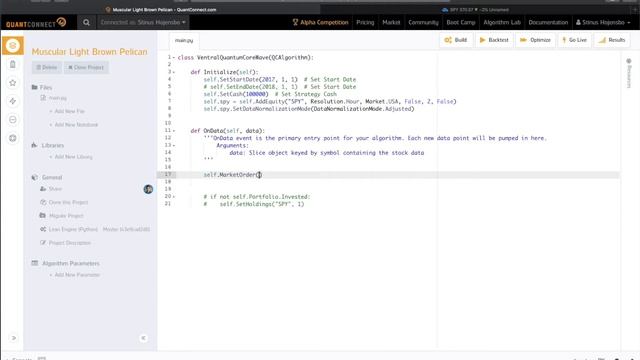Collapse the project panel with the double-chevron
This screenshot has height=360, width=640.
pyautogui.click(x=143, y=338)
